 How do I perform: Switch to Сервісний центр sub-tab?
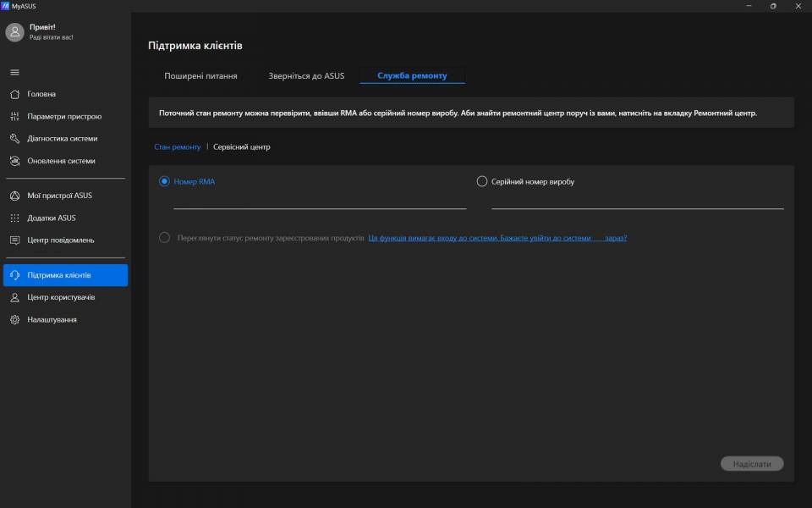click(x=242, y=146)
